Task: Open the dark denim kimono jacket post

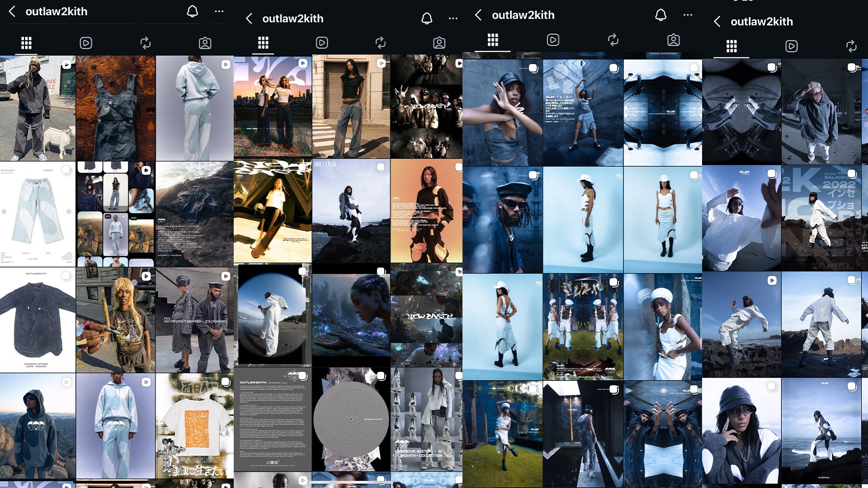Action: pyautogui.click(x=38, y=320)
